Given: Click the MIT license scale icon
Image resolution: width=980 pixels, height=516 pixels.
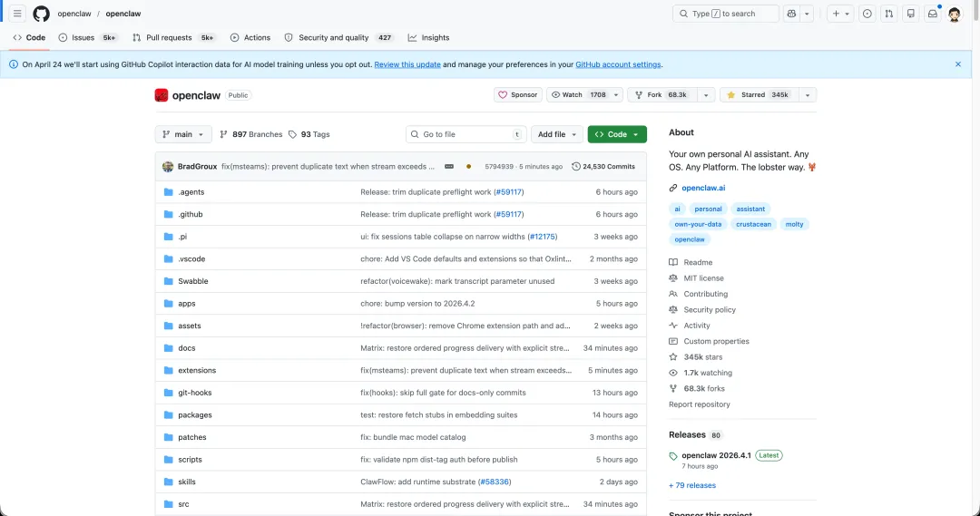Looking at the screenshot, I should pyautogui.click(x=673, y=278).
